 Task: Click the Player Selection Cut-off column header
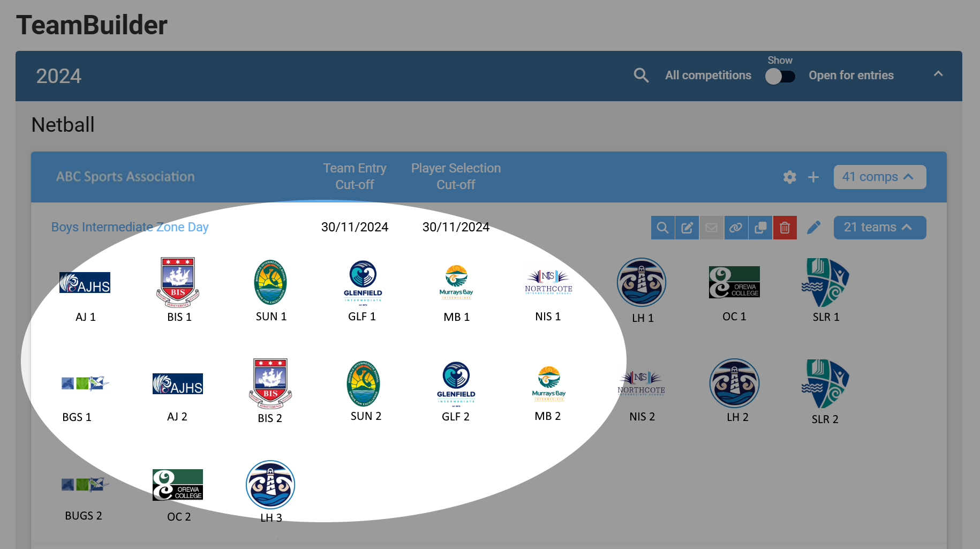[456, 176]
